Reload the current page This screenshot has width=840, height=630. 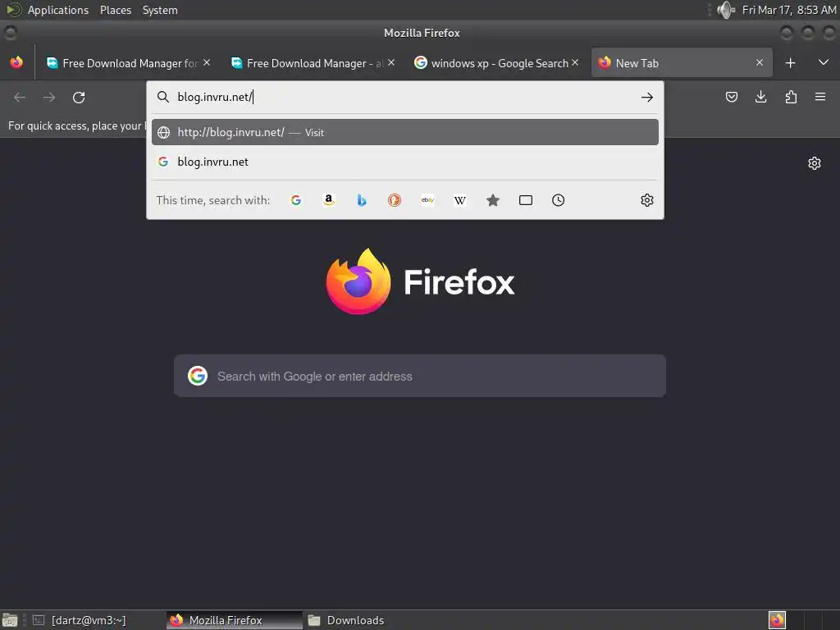point(79,98)
